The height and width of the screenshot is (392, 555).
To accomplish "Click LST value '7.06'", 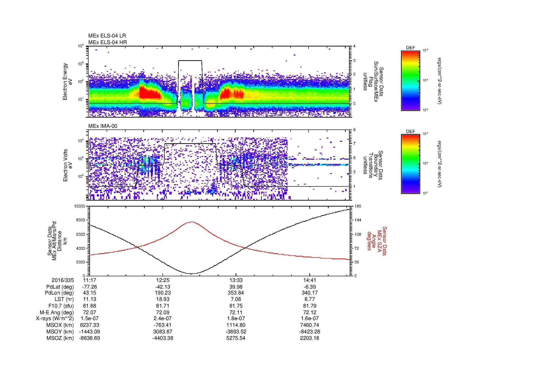I will click(236, 300).
